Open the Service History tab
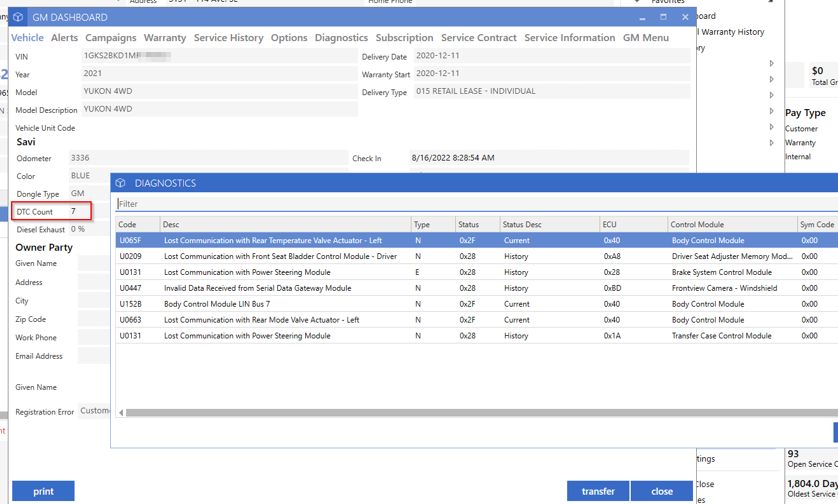Image resolution: width=838 pixels, height=504 pixels. (228, 37)
